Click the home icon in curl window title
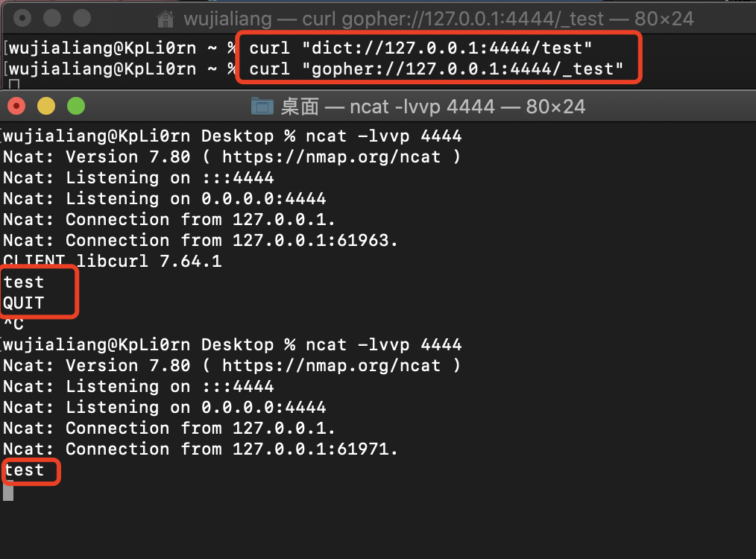Screen dimensions: 756x559 tap(167, 18)
